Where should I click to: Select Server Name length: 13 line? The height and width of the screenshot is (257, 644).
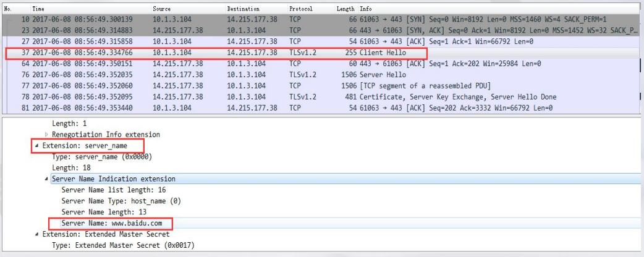pos(104,213)
